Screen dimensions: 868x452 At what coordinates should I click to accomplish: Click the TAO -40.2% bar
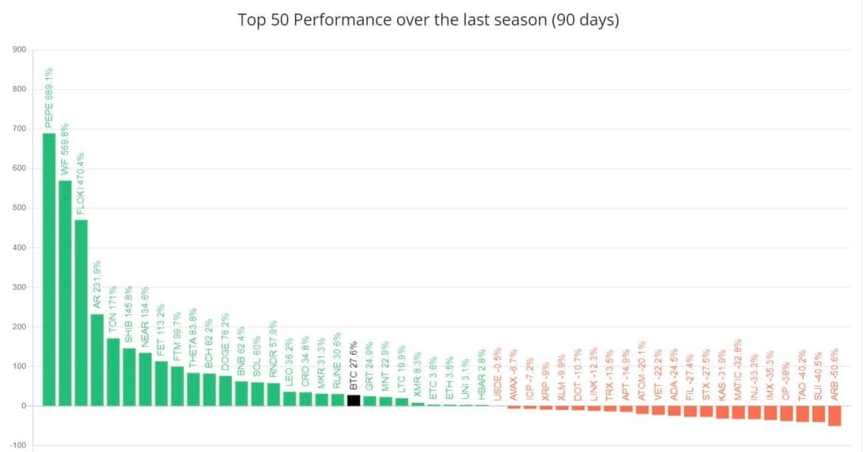click(x=802, y=414)
